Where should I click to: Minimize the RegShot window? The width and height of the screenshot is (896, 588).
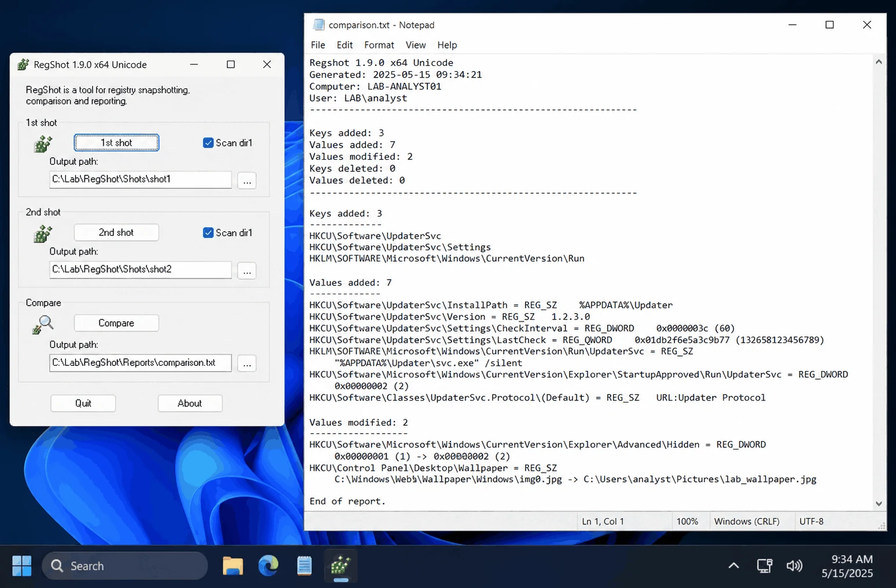coord(194,64)
